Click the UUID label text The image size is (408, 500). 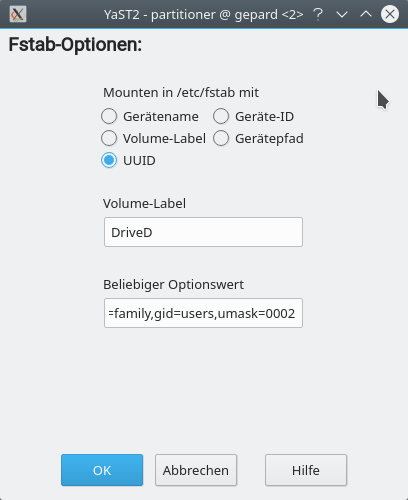click(x=139, y=161)
